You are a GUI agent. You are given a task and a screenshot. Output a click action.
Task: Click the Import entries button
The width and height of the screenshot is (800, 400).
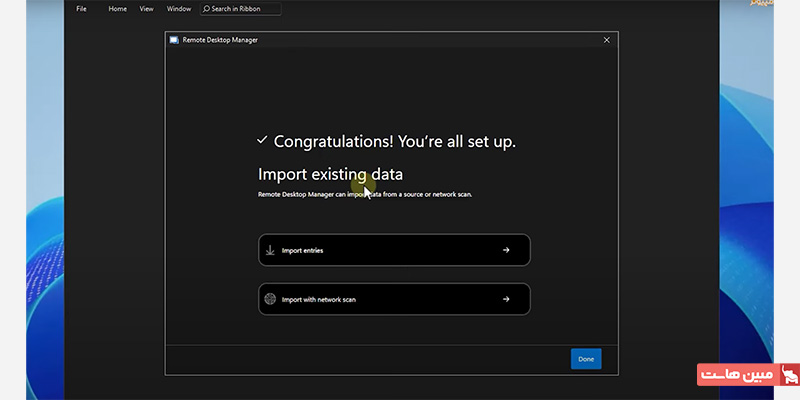[x=394, y=250]
